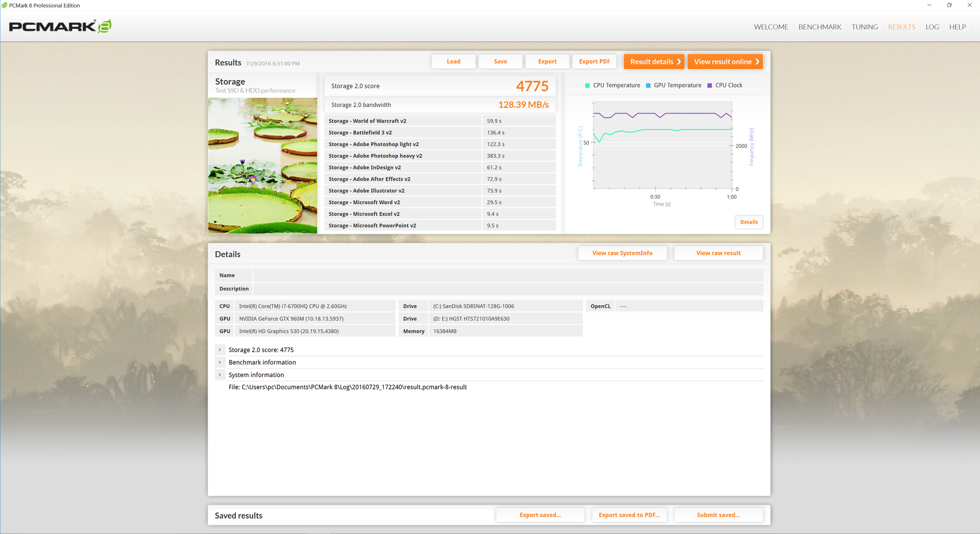
Task: Click the 383.3 s result value
Action: [496, 156]
